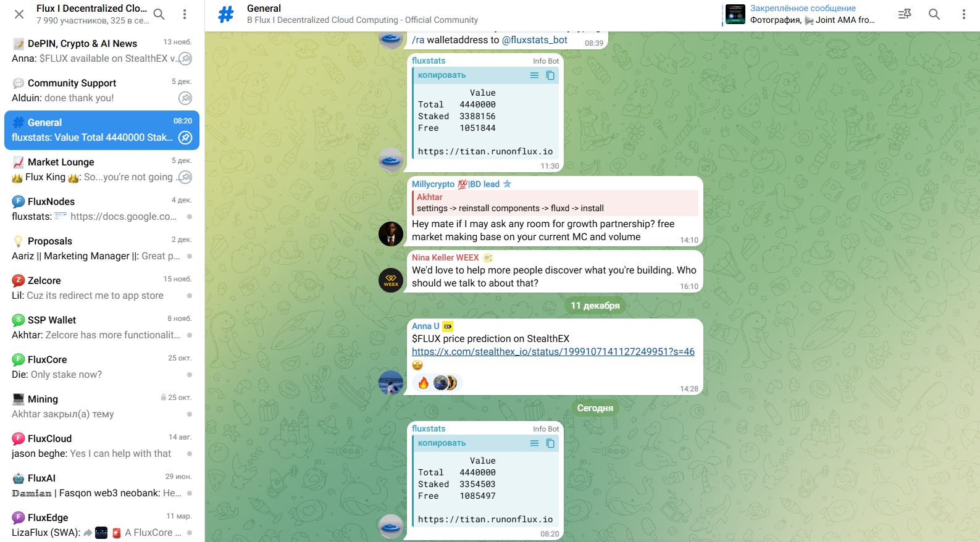
Task: Click the WEEX avatar of Nina Keller
Action: click(390, 280)
